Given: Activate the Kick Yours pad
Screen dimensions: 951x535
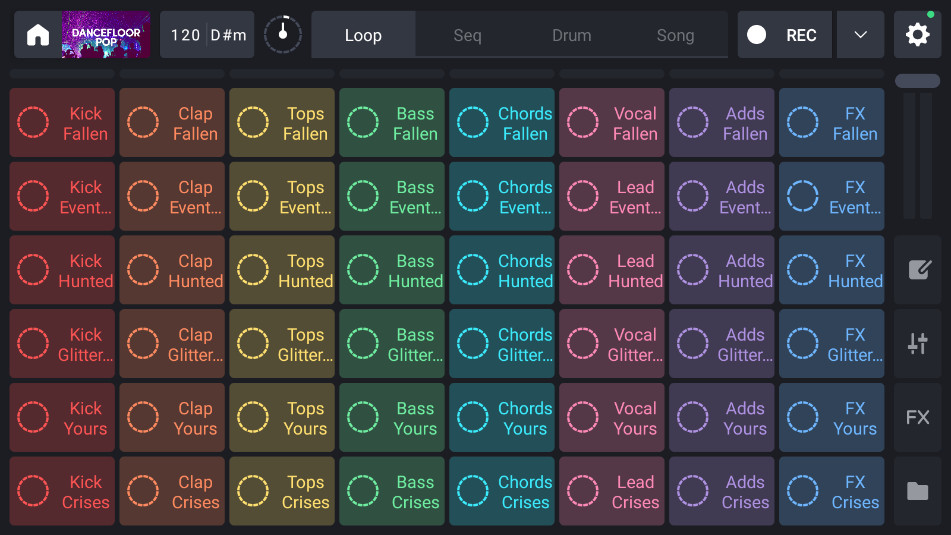Looking at the screenshot, I should 62,417.
